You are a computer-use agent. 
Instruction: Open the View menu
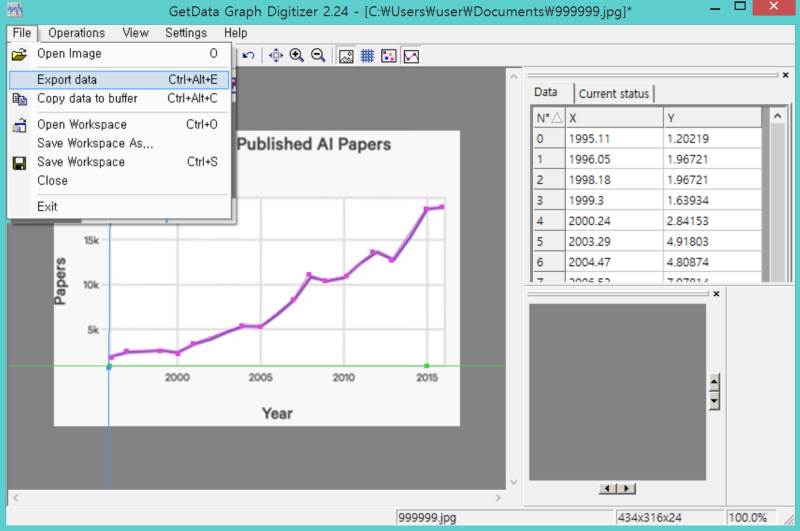coord(135,33)
